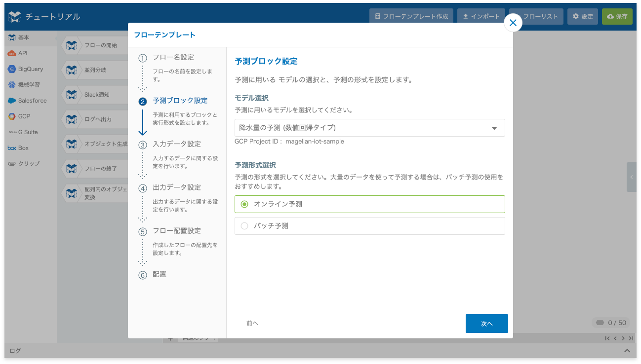Click フローテンプレート作成 toolbar button
Viewport: 641px width, 364px height.
411,16
